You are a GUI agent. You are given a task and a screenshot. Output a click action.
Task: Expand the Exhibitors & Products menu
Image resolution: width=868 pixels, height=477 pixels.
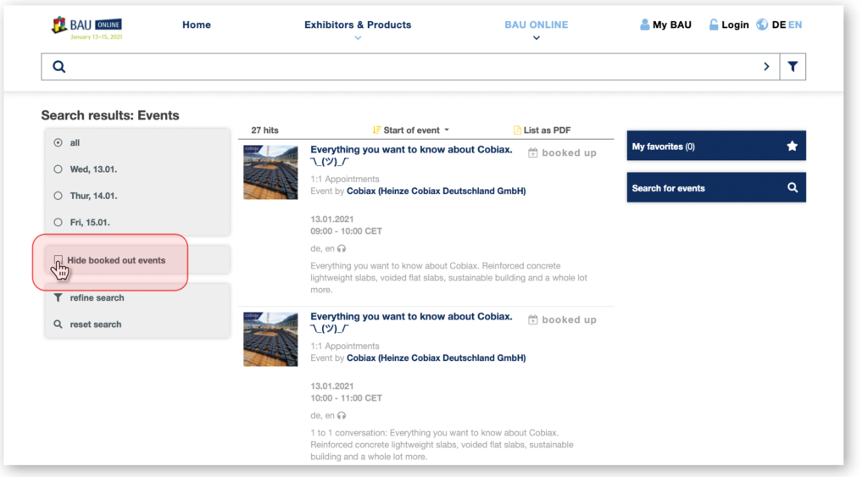358,25
